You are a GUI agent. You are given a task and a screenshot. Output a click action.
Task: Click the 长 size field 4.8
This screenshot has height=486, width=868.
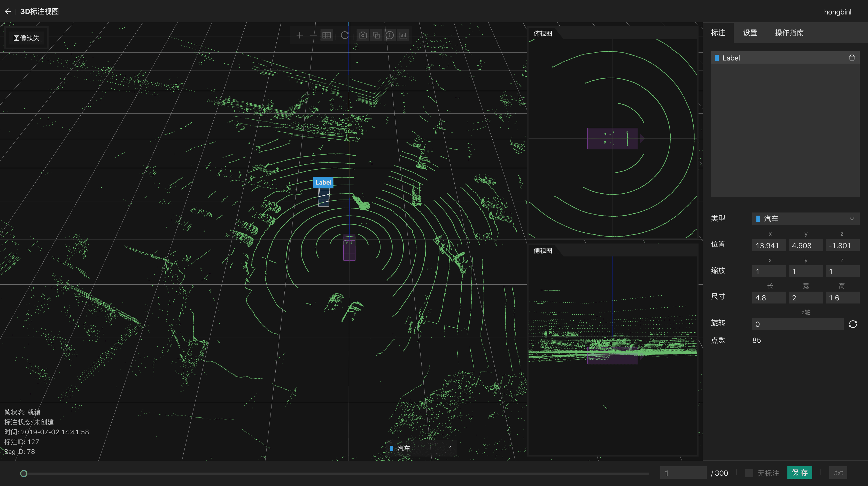pyautogui.click(x=769, y=298)
